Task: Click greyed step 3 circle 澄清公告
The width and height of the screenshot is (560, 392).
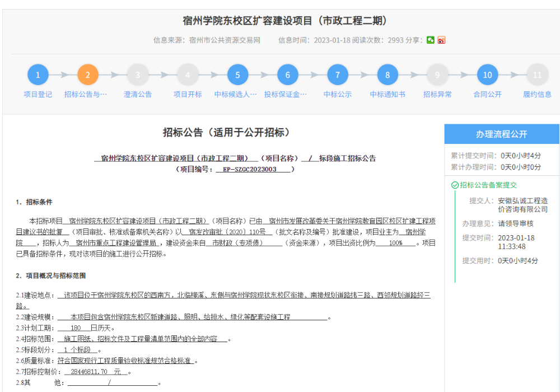Action: coord(138,74)
